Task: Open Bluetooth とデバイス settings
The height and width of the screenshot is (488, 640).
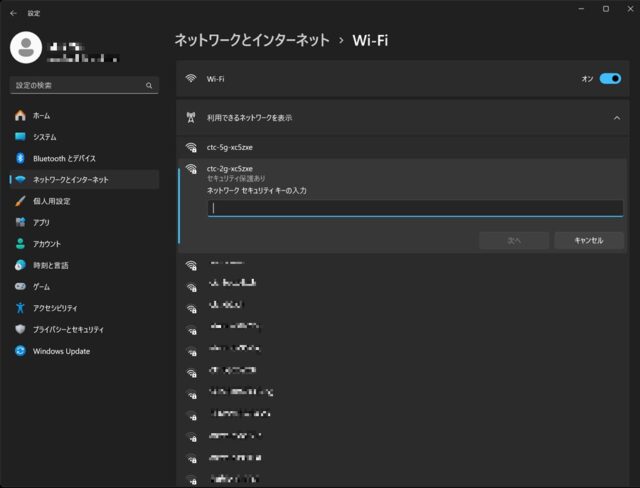Action: [x=84, y=158]
